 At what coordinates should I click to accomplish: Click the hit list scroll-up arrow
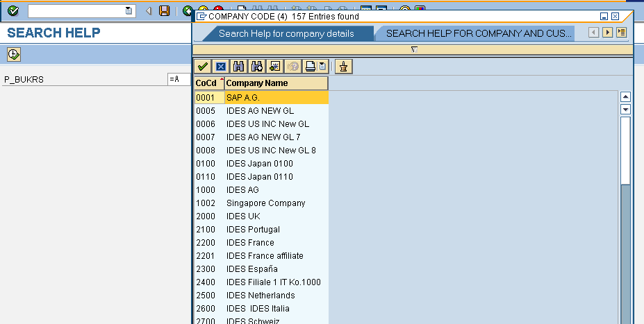[625, 97]
